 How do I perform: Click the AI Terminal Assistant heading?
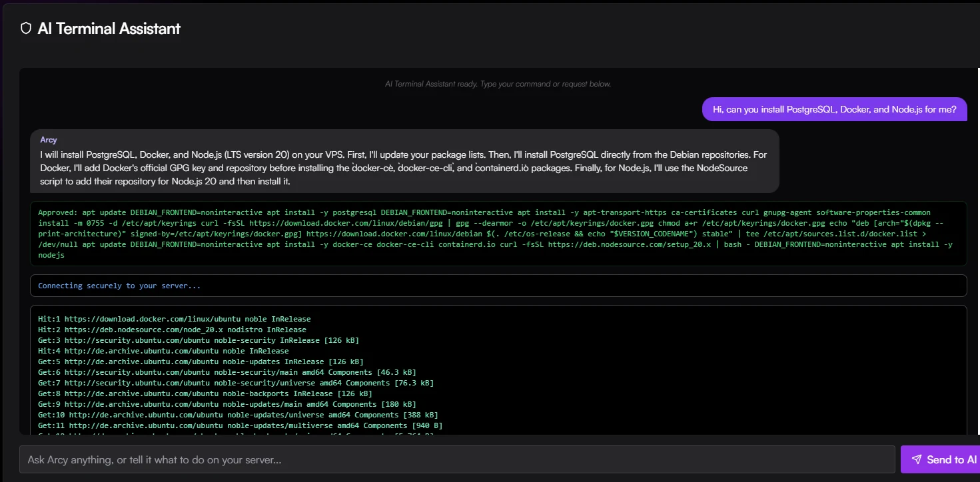point(109,29)
